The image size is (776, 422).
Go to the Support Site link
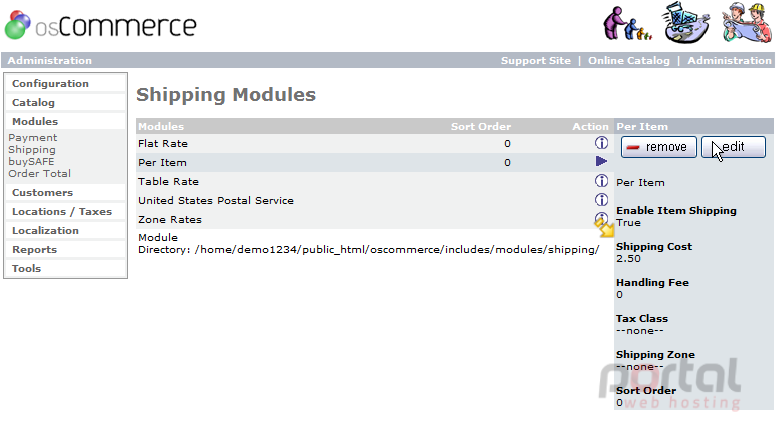(535, 60)
